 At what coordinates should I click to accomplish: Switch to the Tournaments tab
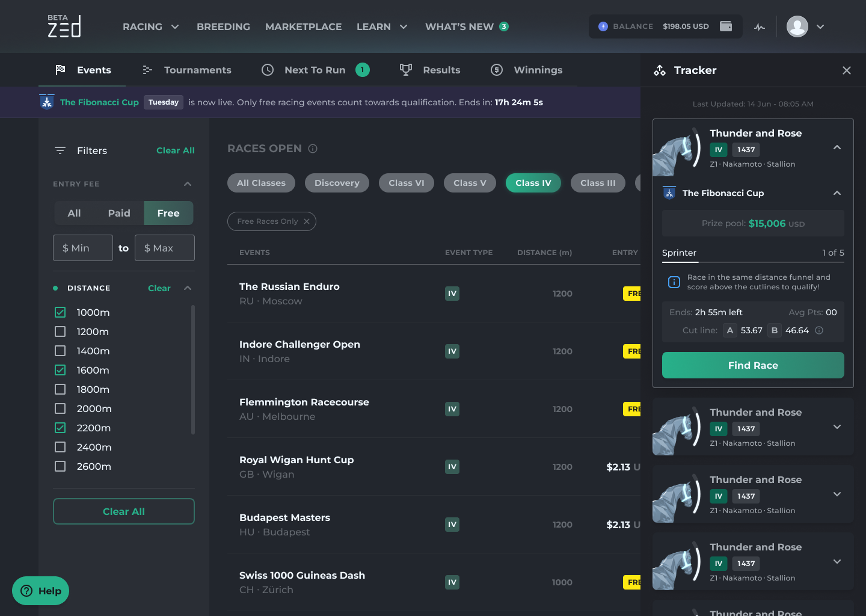pos(186,70)
